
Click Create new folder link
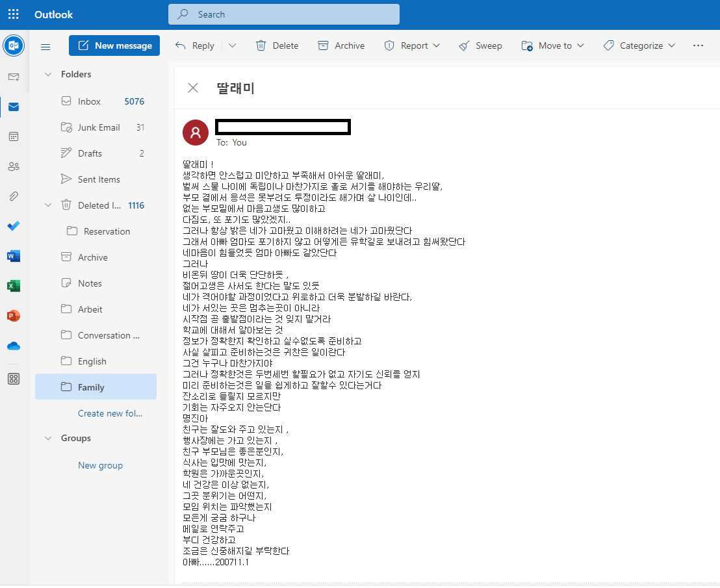pos(110,414)
